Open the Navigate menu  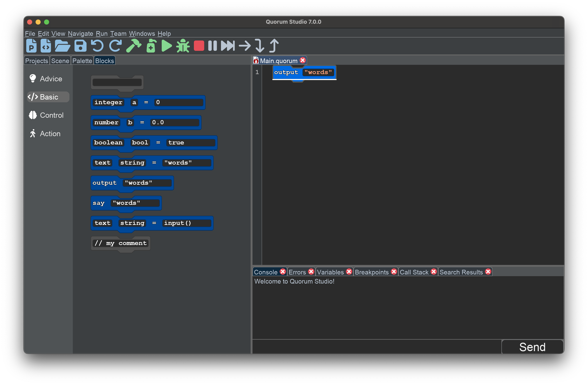point(81,33)
